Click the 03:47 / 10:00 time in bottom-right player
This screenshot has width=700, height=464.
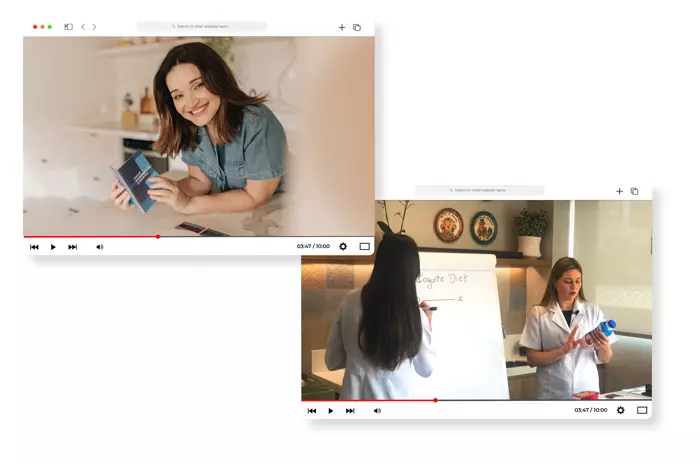[591, 410]
